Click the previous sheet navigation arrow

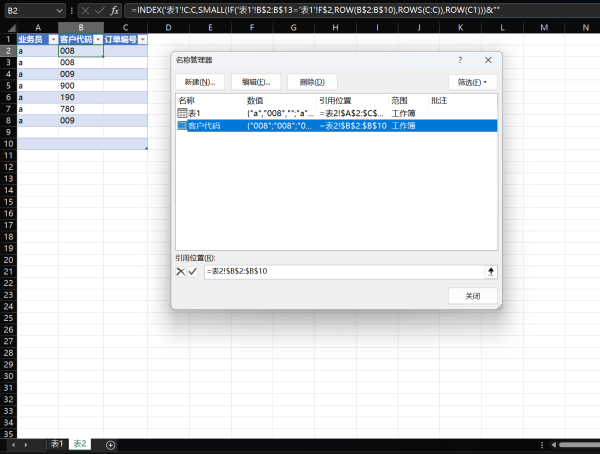coord(13,445)
